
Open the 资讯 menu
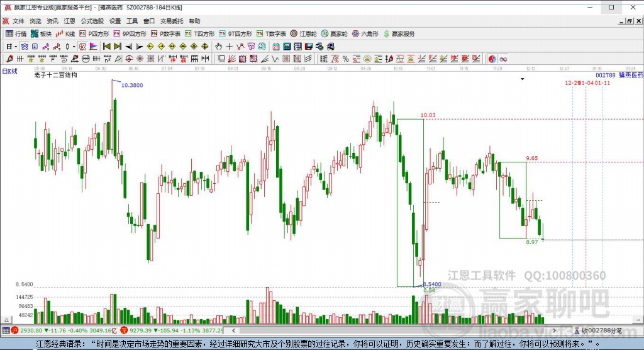click(x=52, y=21)
